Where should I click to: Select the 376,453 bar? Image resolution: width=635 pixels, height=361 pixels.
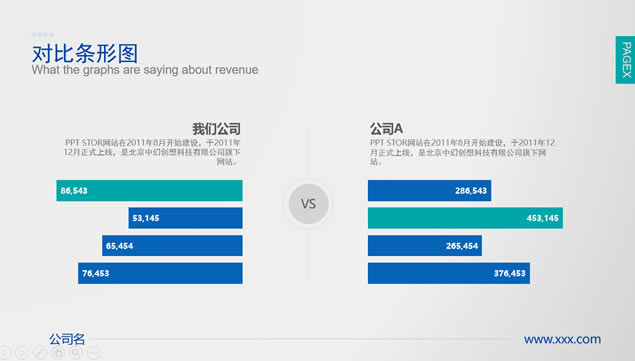[449, 273]
